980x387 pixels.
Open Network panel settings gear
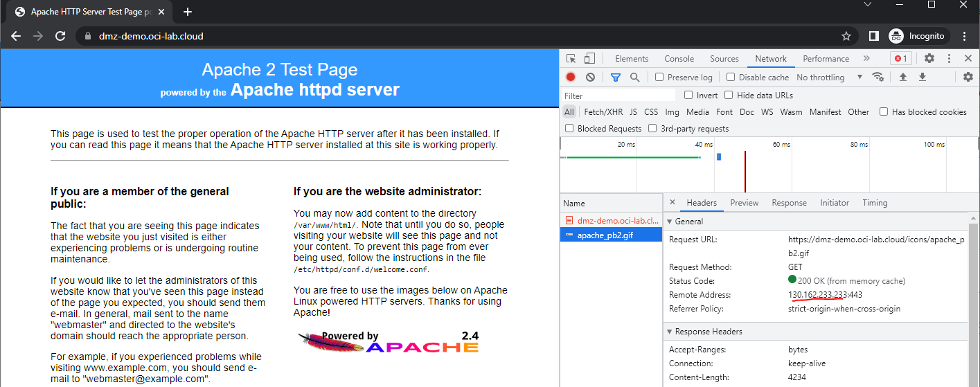[x=968, y=77]
